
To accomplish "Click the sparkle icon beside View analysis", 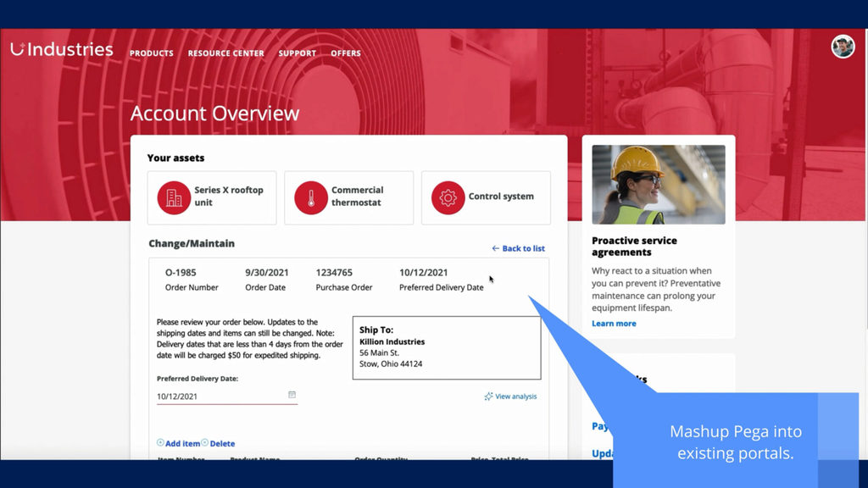I will click(488, 396).
